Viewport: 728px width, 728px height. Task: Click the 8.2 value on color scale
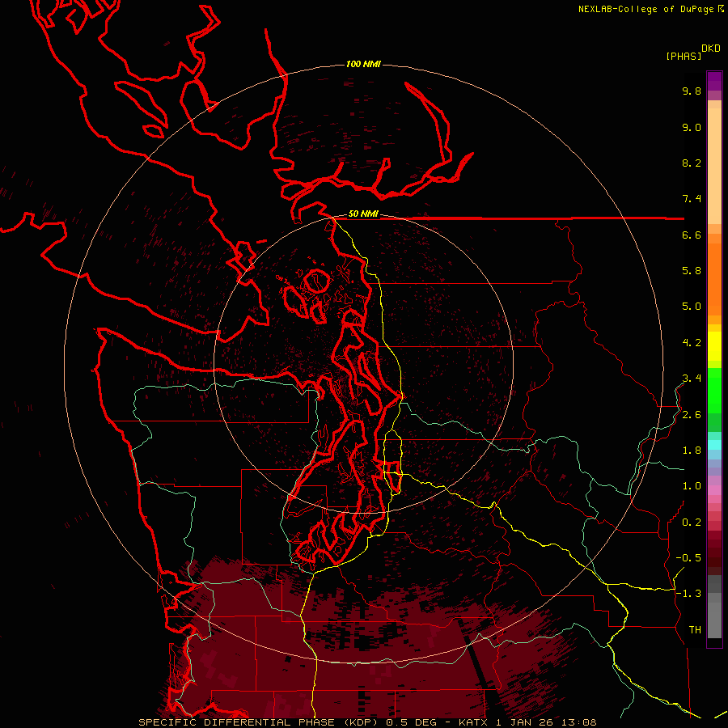(692, 163)
